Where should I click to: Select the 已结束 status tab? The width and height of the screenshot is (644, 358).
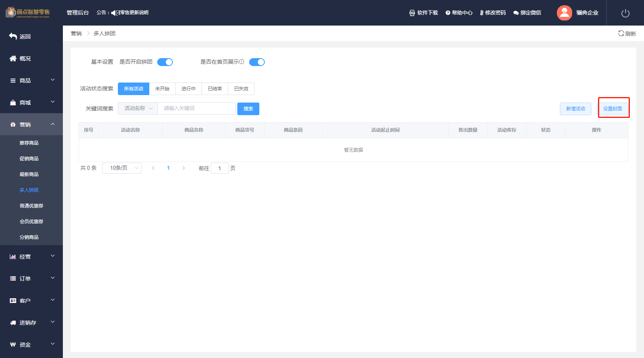215,89
